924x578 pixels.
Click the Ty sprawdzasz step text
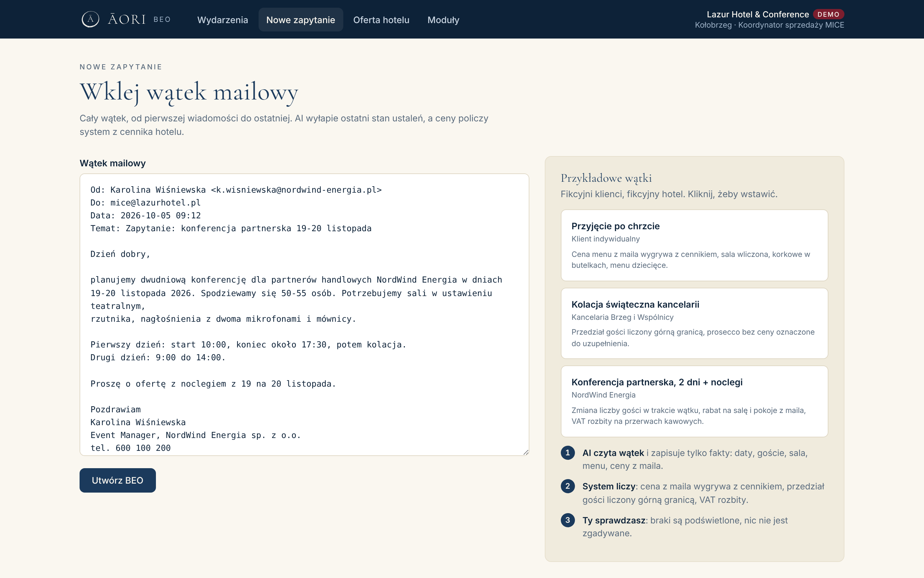click(685, 526)
